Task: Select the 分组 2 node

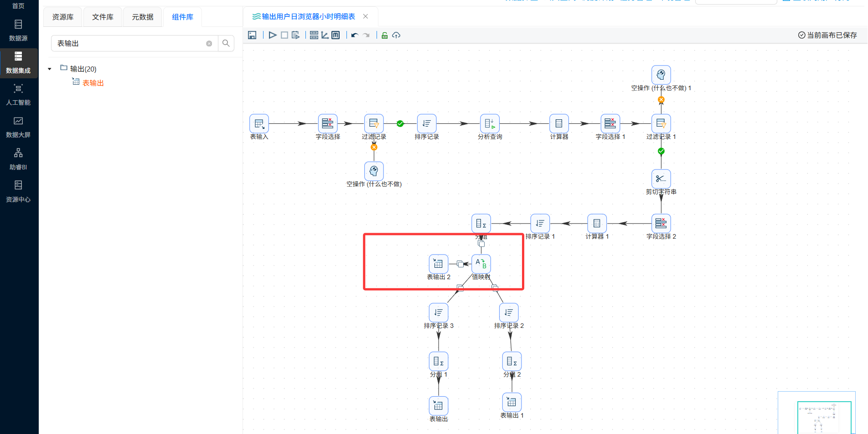Action: pyautogui.click(x=512, y=361)
